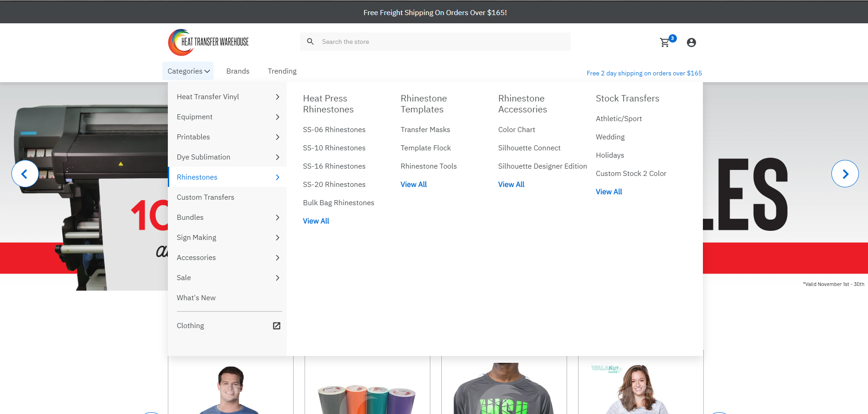This screenshot has height=414, width=868.
Task: Expand the Sign Making submenu
Action: click(x=277, y=238)
